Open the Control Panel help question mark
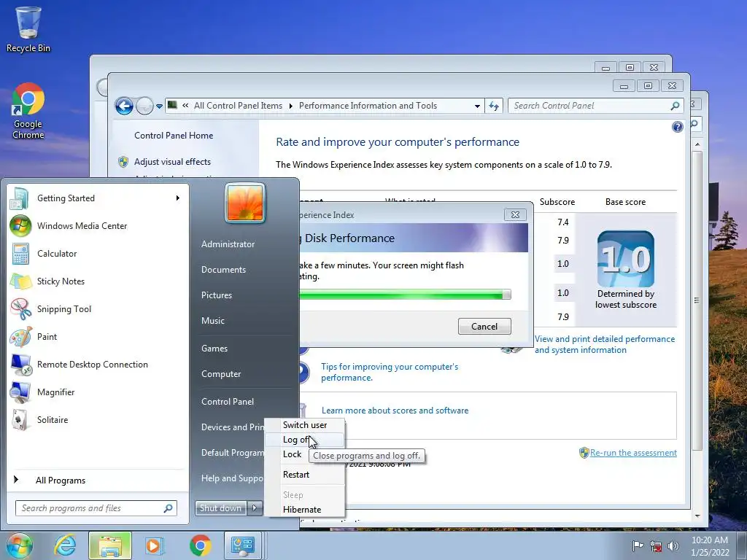The height and width of the screenshot is (560, 747). pos(678,127)
